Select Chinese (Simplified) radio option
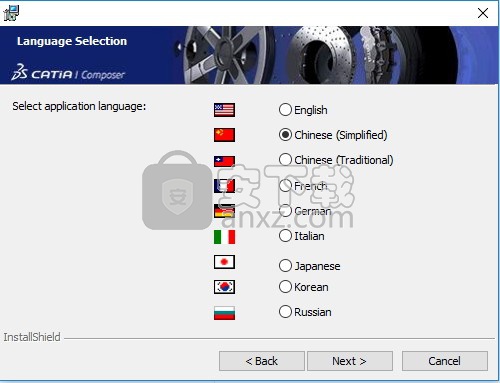This screenshot has width=500, height=383. (x=285, y=135)
